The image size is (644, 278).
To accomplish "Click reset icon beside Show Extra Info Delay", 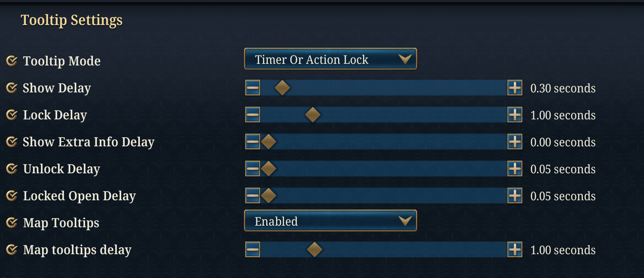I will point(12,142).
